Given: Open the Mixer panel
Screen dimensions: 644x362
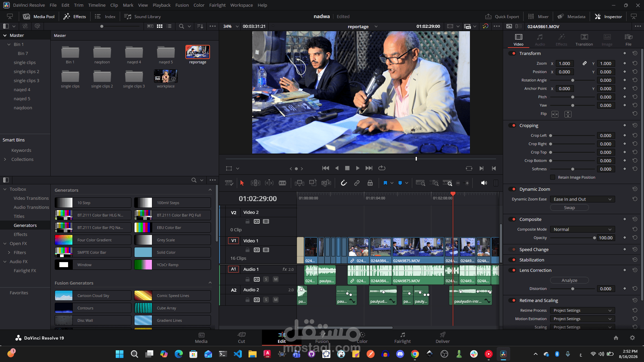Looking at the screenshot, I should point(538,16).
